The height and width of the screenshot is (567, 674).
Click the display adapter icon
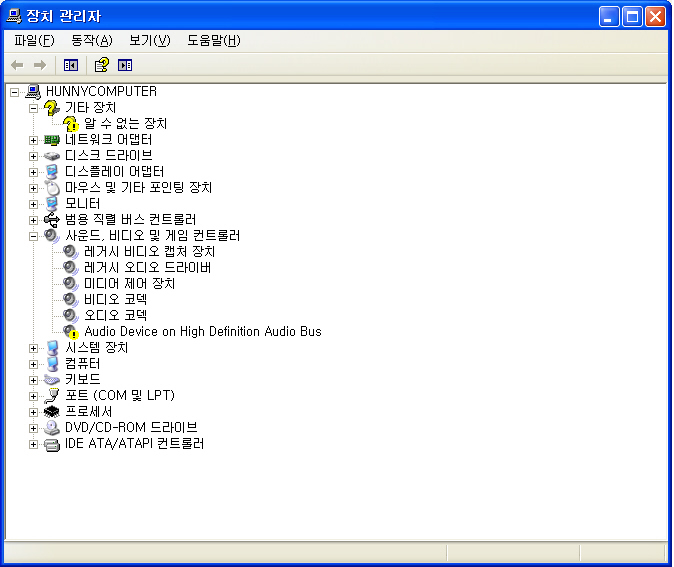[52, 172]
